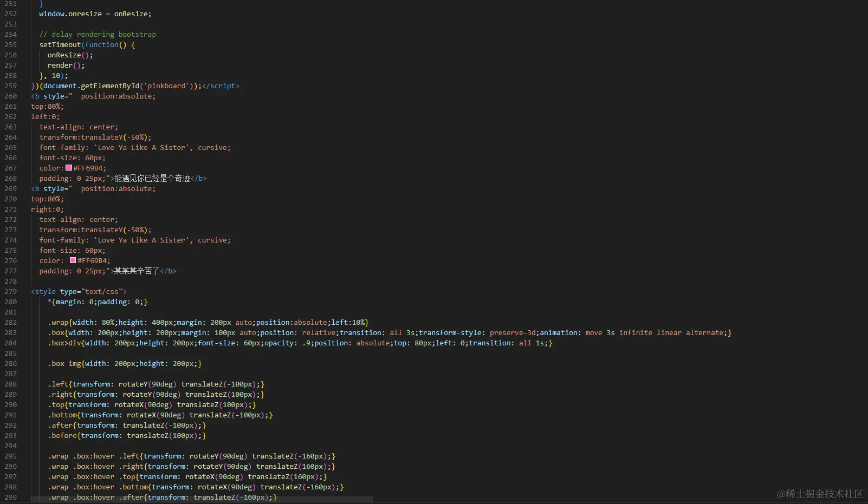Viewport: 868px width, 504px height.
Task: Click line number 251 in the gutter
Action: 11,4
